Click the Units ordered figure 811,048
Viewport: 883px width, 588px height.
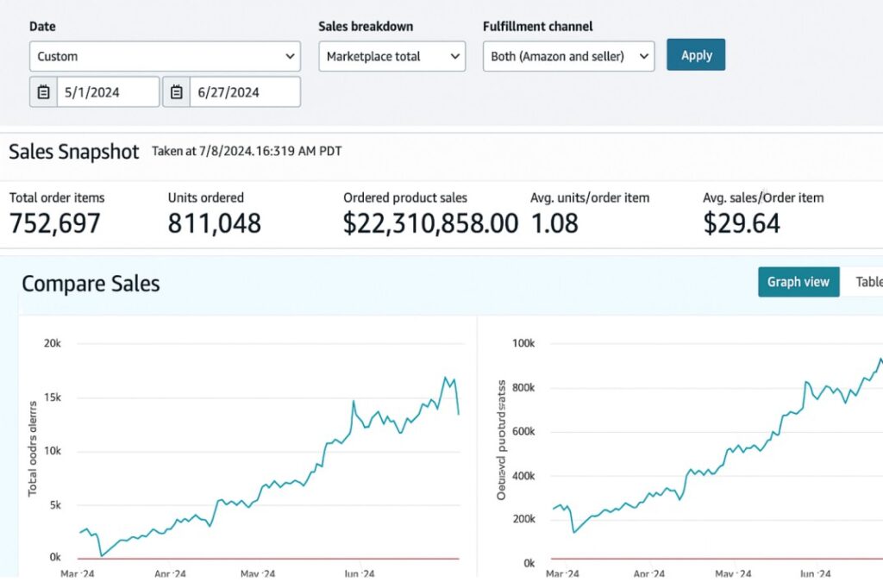[214, 223]
